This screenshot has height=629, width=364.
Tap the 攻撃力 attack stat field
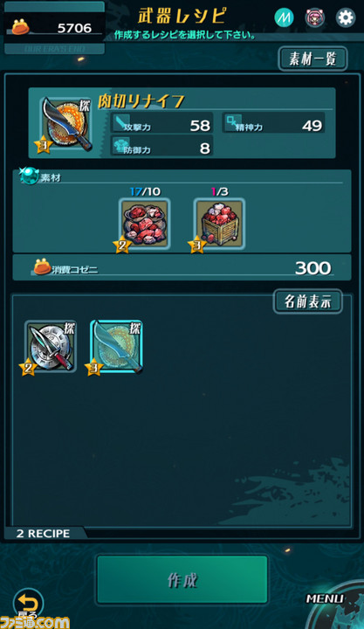tap(161, 123)
